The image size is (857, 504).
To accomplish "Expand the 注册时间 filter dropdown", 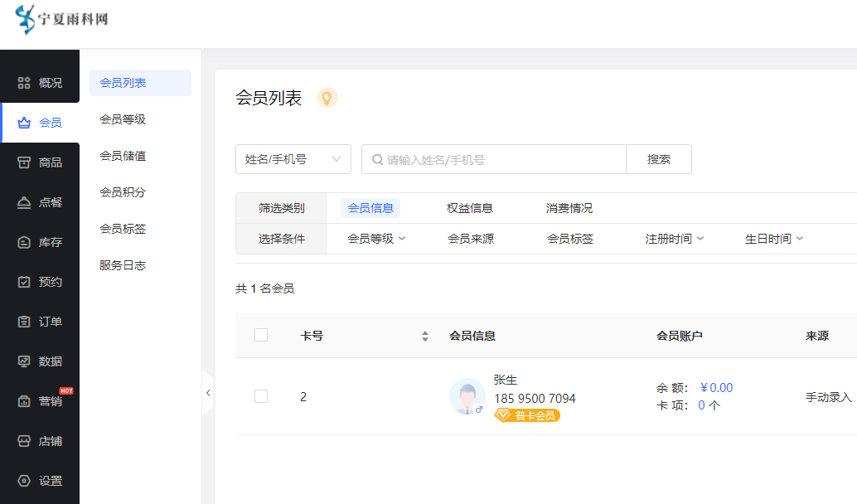I will coord(675,239).
